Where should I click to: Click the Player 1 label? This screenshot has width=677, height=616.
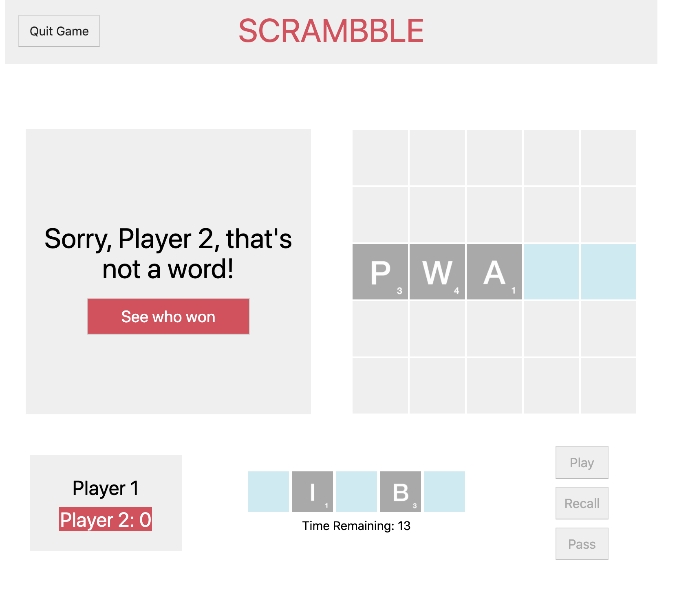point(106,488)
